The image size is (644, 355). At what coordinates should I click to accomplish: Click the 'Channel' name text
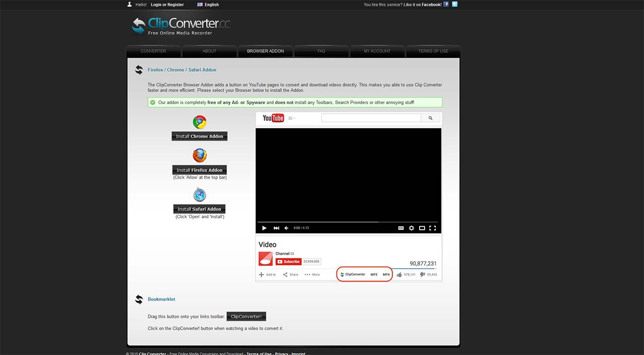click(282, 253)
